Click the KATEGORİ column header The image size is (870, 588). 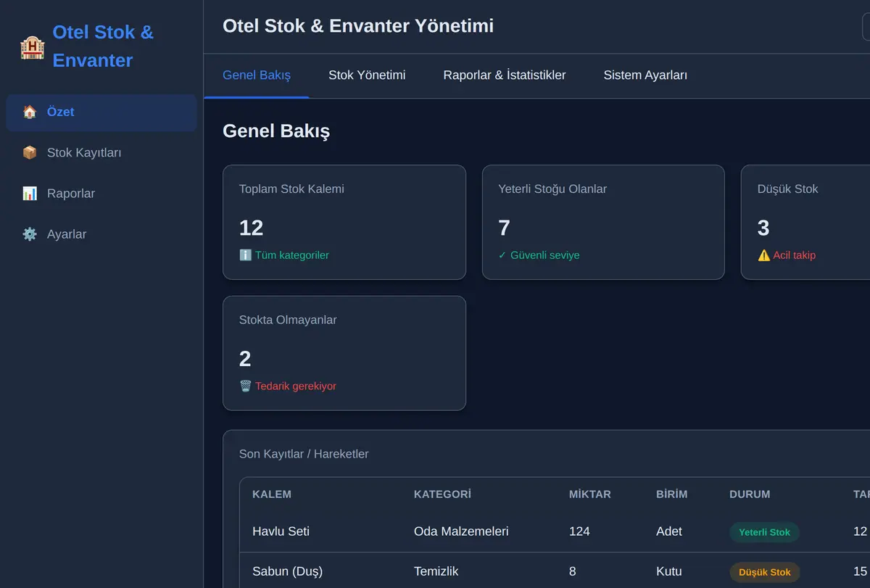pos(442,494)
